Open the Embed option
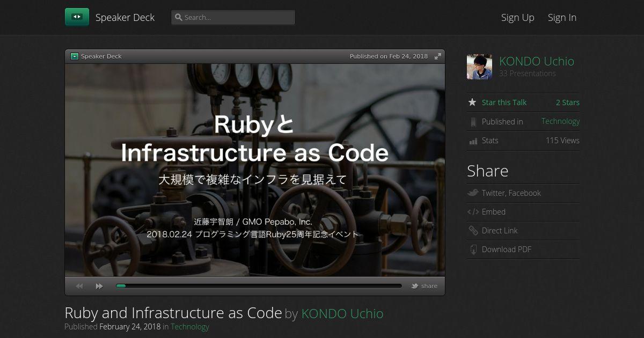644x338 pixels. [x=494, y=212]
